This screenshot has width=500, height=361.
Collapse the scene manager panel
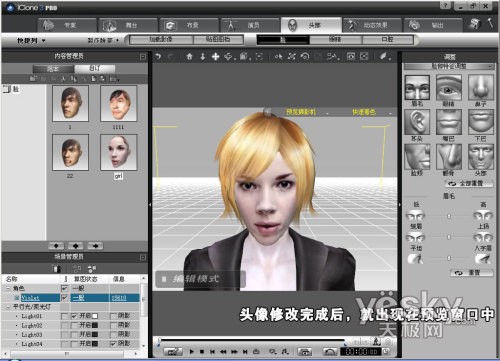pyautogui.click(x=143, y=257)
